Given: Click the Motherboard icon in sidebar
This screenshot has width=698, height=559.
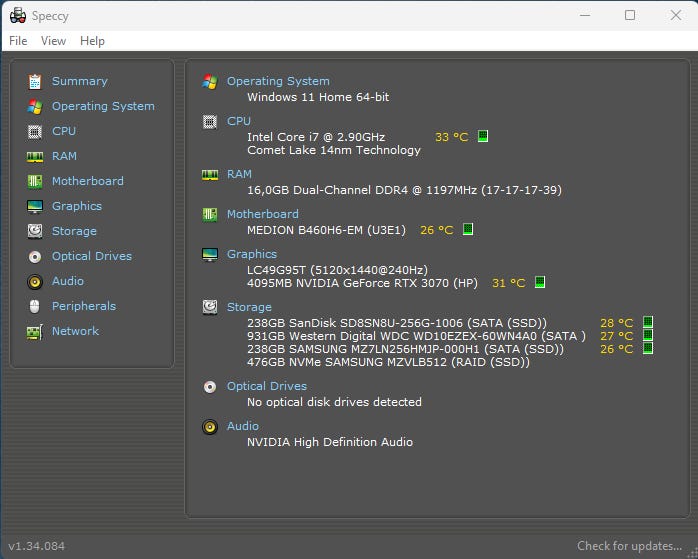Looking at the screenshot, I should pos(35,182).
